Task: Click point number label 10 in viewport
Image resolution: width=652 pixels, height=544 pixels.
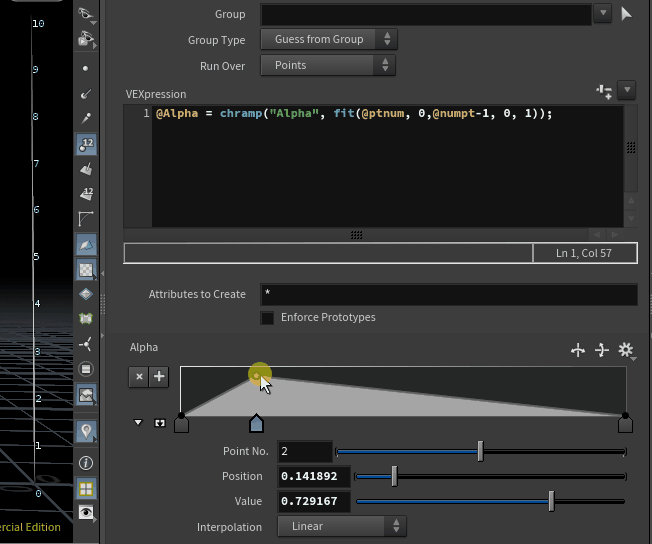Action: tap(38, 24)
